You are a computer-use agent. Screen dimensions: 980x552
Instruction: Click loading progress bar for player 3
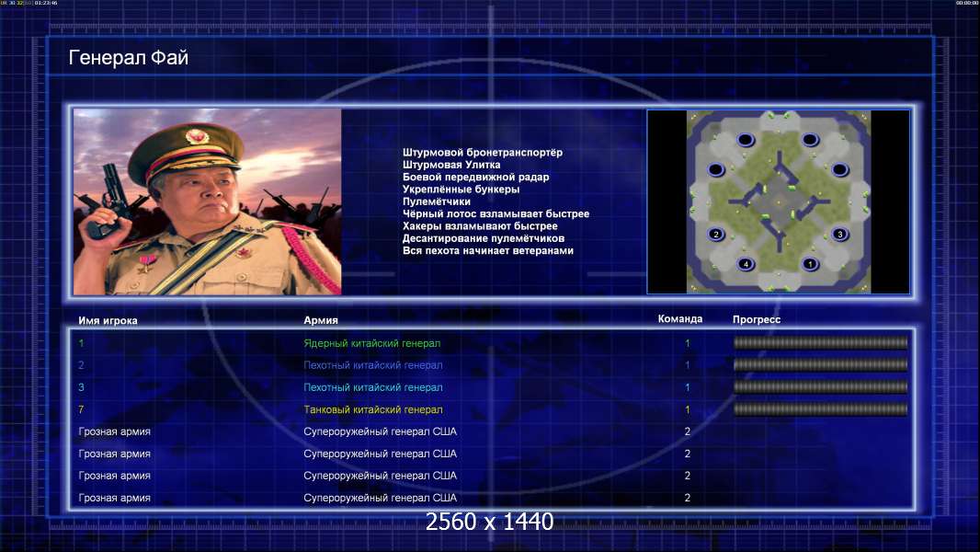pos(820,387)
